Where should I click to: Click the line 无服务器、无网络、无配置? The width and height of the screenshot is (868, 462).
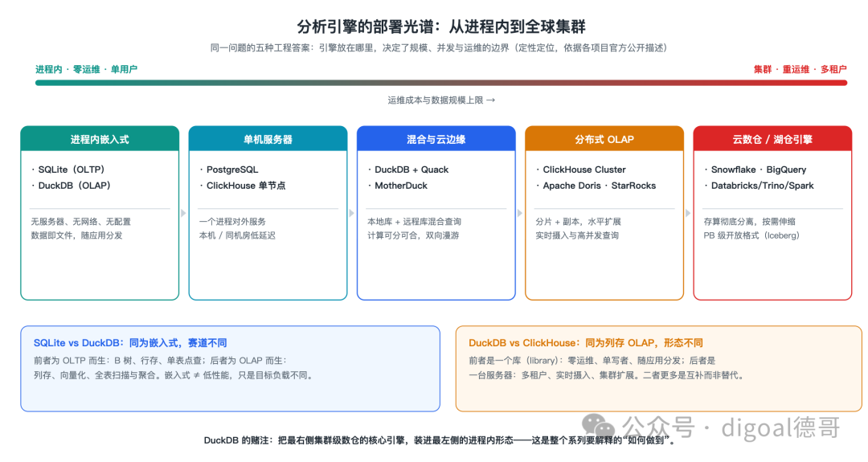pos(81,221)
